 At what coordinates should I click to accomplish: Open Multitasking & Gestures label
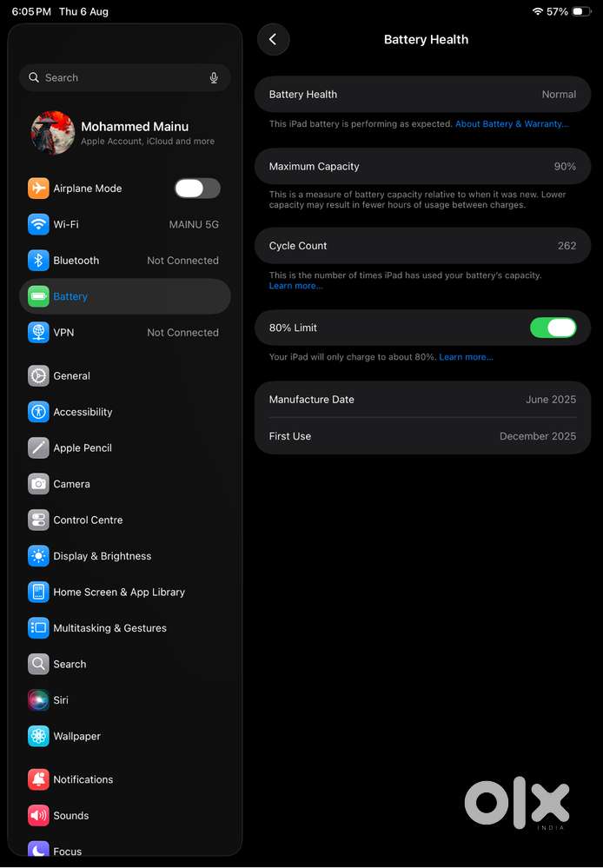point(109,627)
